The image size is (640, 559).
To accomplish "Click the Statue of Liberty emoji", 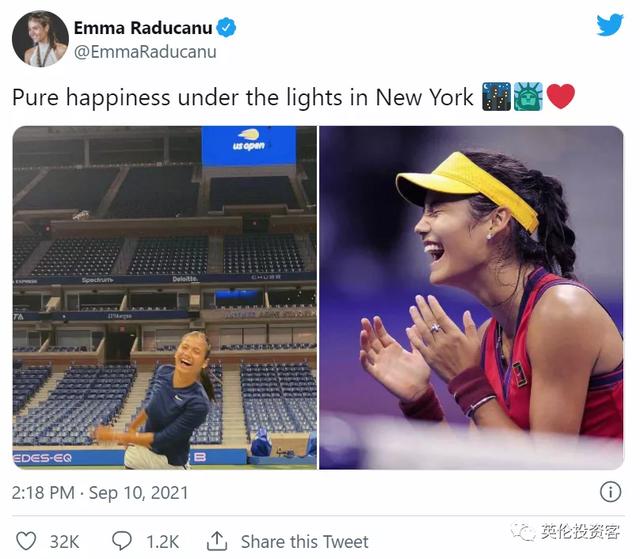I will [x=528, y=97].
